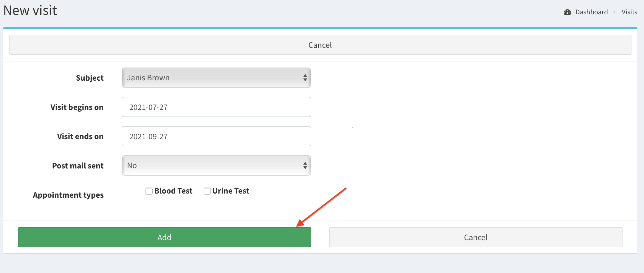Click the Dashboard speedometer icon
644x273 pixels.
(x=567, y=12)
